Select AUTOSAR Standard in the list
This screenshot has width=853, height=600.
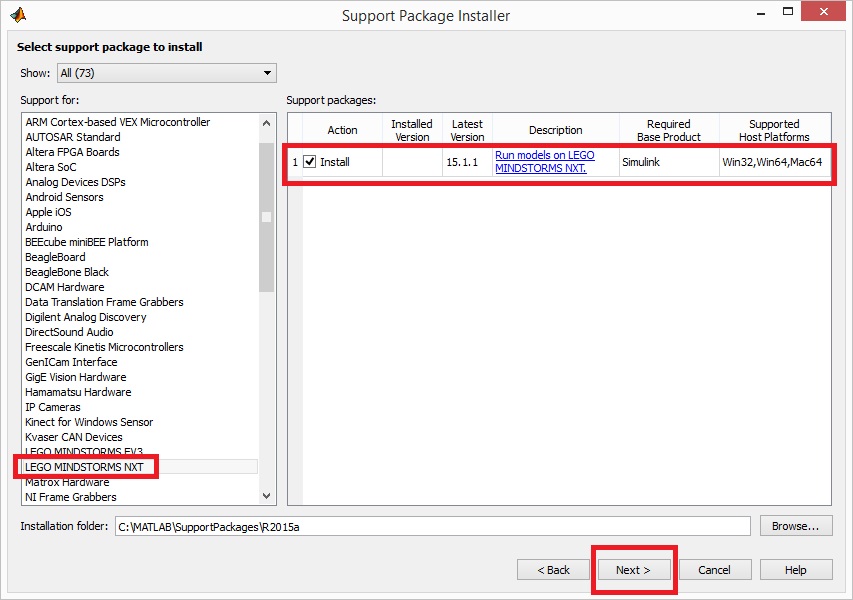(73, 137)
